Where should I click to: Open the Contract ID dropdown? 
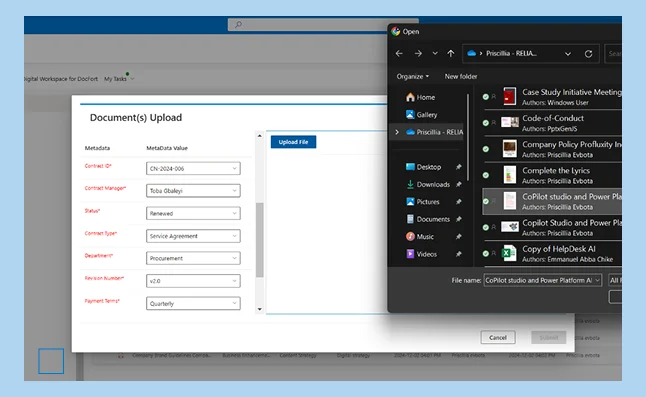pyautogui.click(x=193, y=168)
